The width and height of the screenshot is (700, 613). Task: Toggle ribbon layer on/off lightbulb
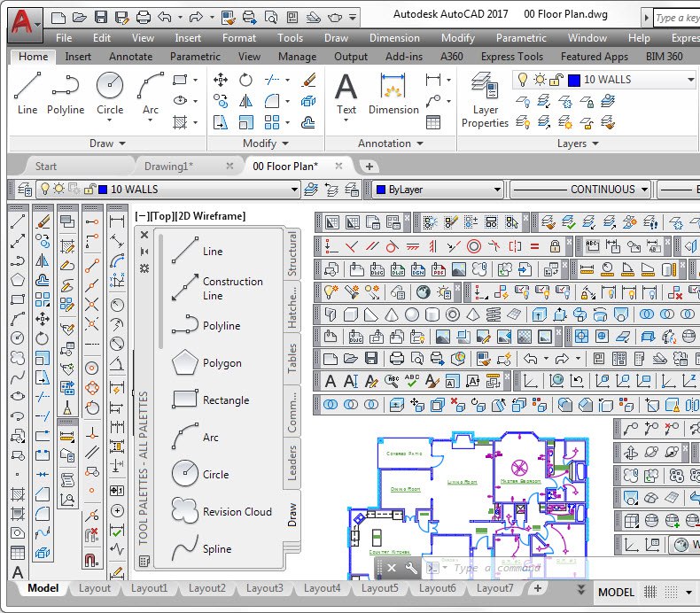[x=522, y=80]
